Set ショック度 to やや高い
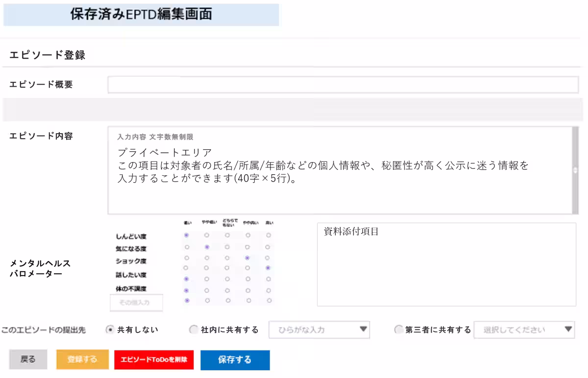Screen dimensions: 588x378 (247, 258)
